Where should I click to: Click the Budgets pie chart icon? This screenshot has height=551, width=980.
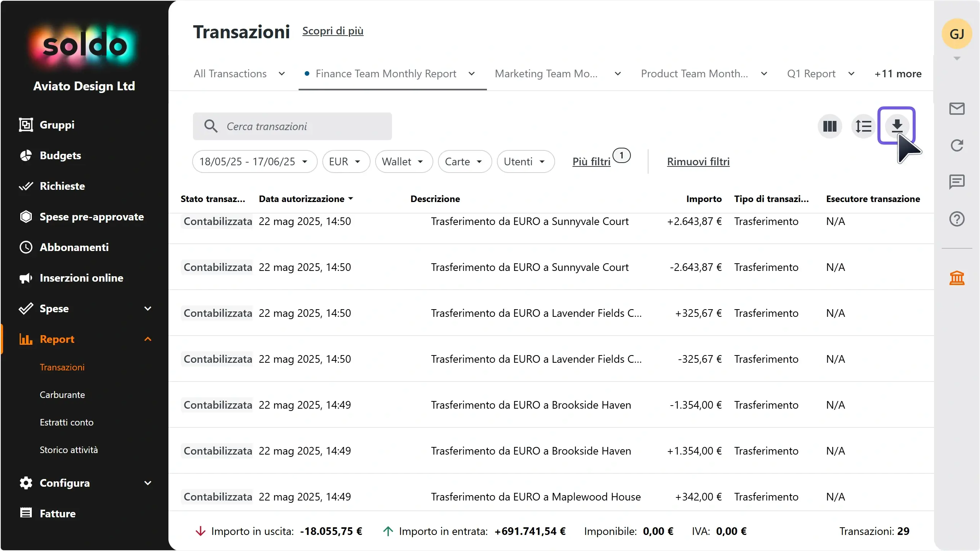[26, 155]
